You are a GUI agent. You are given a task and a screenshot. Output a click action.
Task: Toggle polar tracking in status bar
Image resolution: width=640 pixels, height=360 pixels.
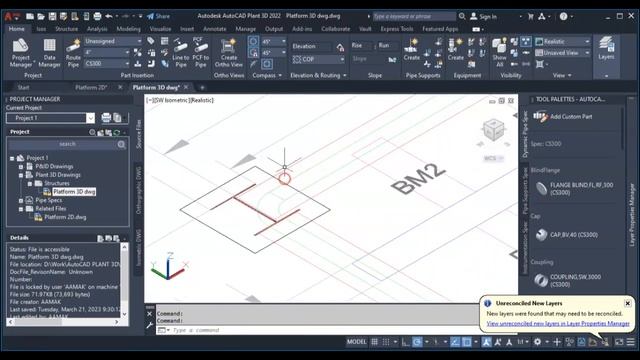pyautogui.click(x=417, y=342)
